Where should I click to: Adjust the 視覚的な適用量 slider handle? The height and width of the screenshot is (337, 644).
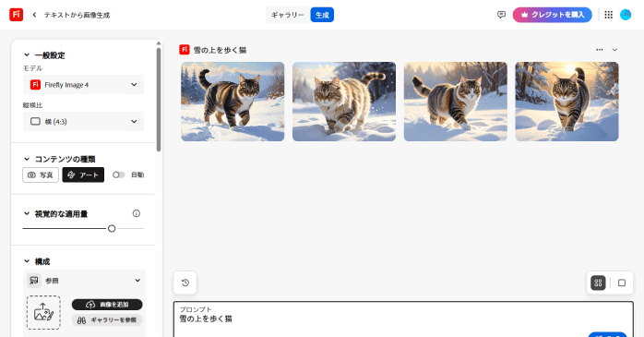tap(112, 228)
